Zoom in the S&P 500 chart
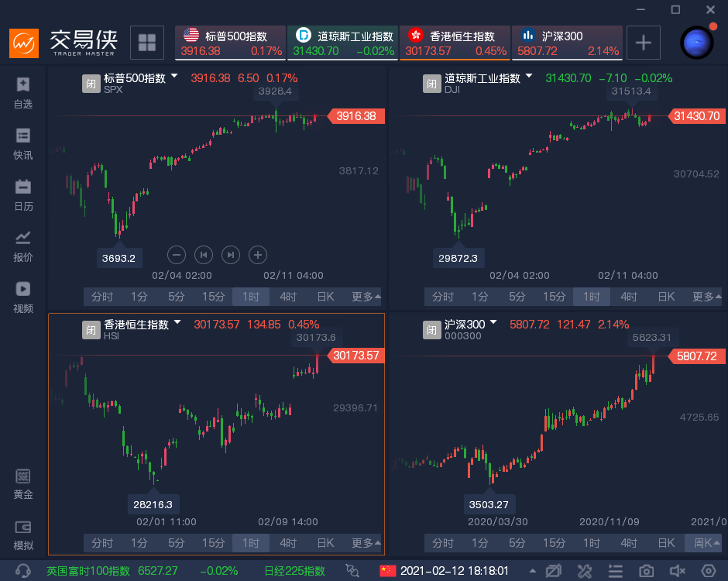 click(x=258, y=255)
